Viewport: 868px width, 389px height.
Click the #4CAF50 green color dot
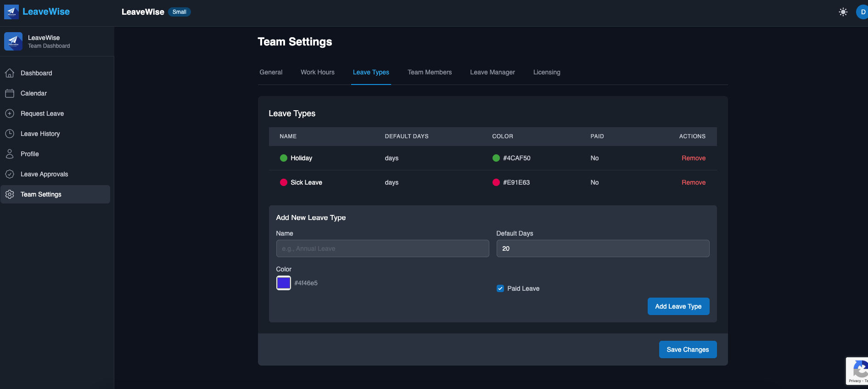(496, 158)
